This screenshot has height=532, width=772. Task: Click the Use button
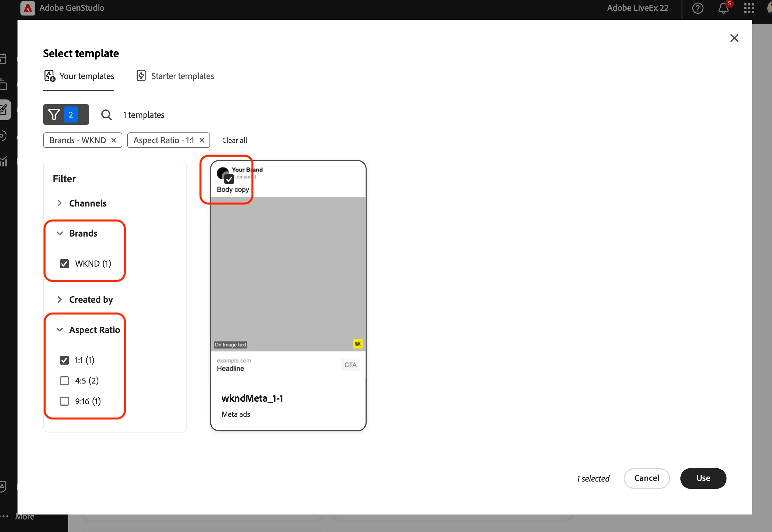coord(703,478)
